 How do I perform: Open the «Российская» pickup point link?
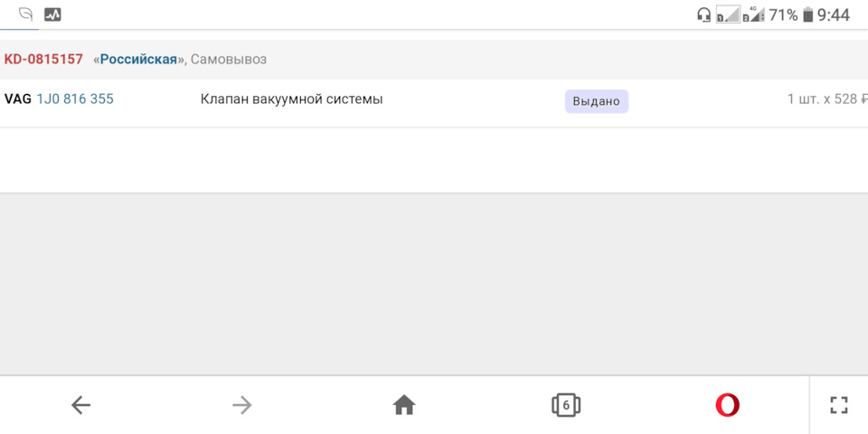[x=138, y=59]
